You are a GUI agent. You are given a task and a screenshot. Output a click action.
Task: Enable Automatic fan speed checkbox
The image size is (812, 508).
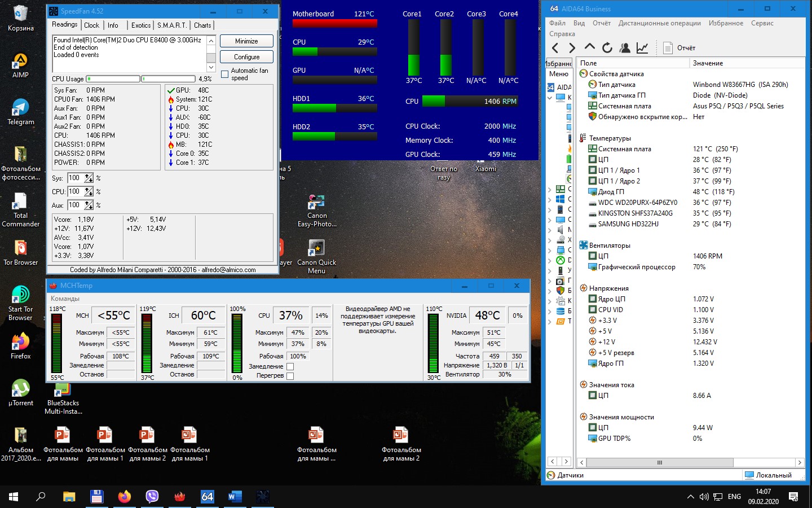pyautogui.click(x=225, y=74)
